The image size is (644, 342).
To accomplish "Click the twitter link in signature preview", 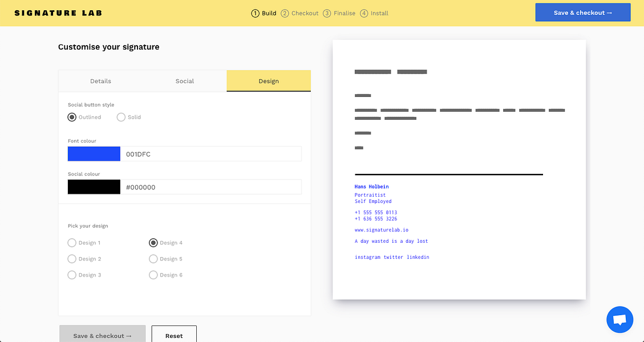I will pyautogui.click(x=394, y=257).
